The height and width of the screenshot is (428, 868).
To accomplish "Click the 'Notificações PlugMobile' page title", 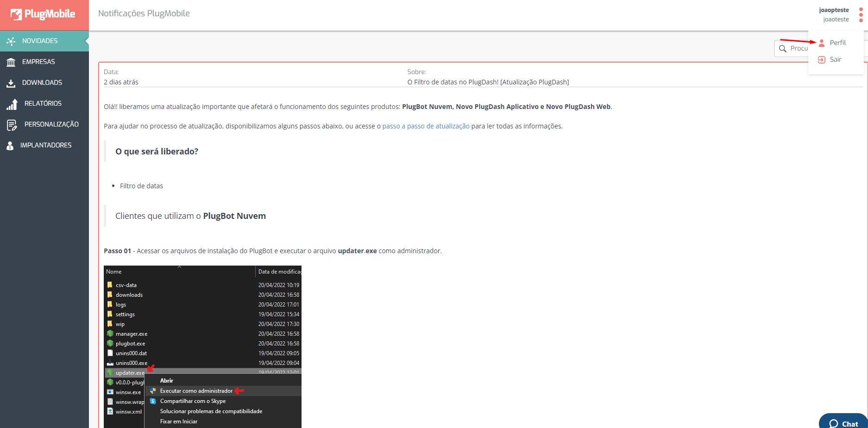I will [x=144, y=13].
